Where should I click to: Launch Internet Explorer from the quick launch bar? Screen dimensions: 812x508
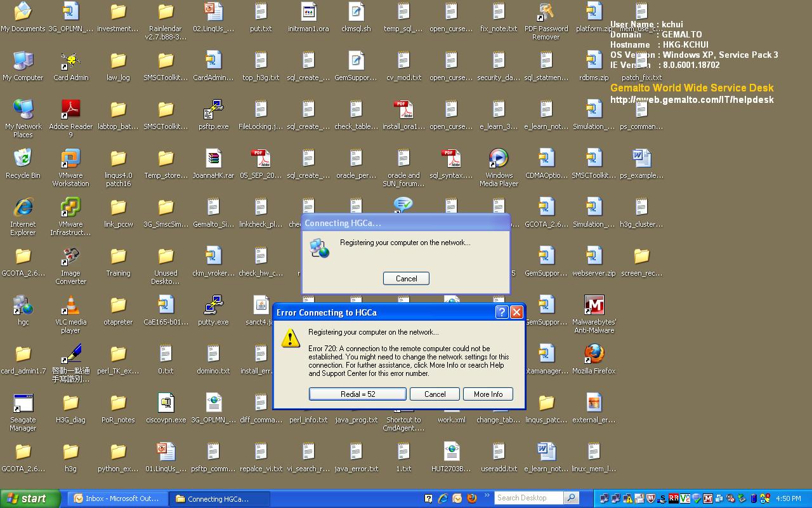(x=443, y=498)
